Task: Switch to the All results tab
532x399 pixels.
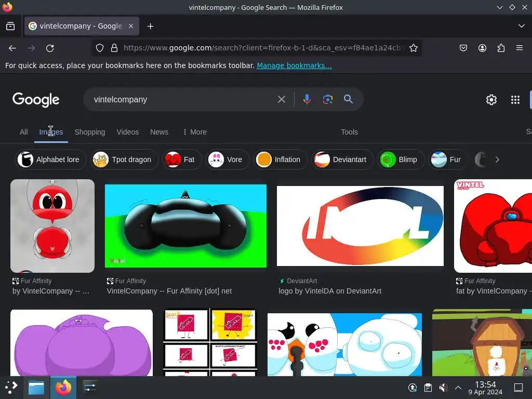Action: pos(23,132)
